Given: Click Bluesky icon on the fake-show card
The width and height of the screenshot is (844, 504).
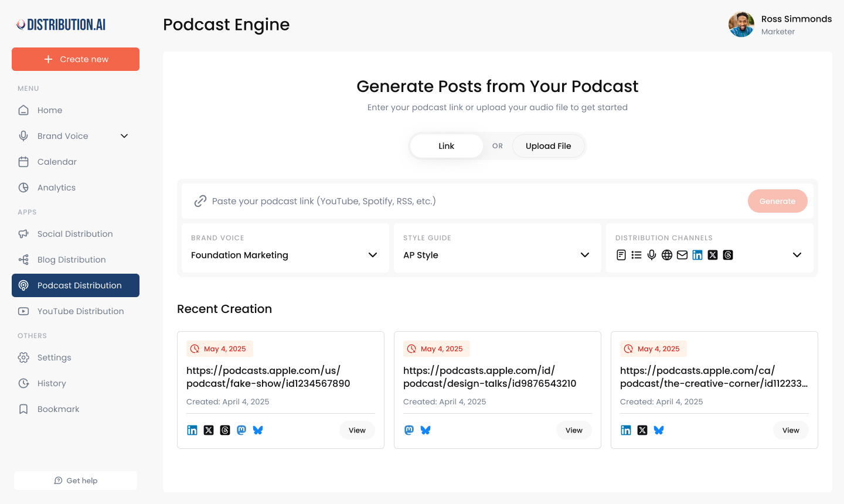Looking at the screenshot, I should (x=258, y=430).
